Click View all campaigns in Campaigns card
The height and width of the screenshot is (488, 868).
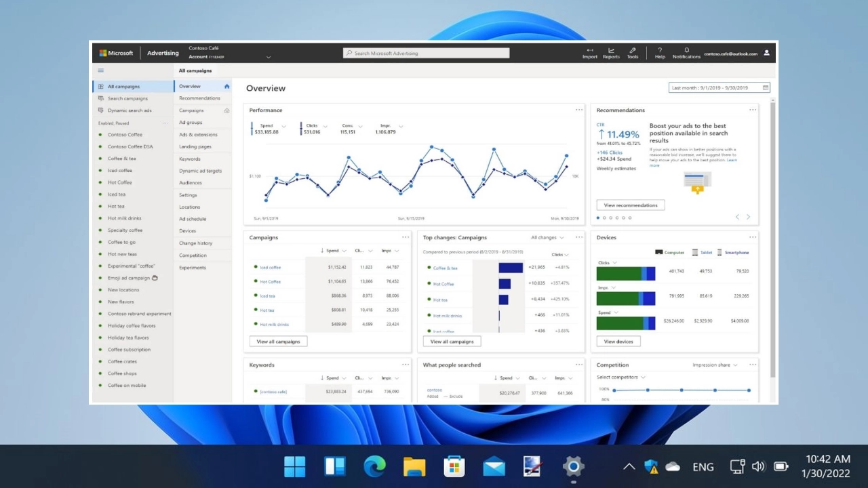click(278, 342)
